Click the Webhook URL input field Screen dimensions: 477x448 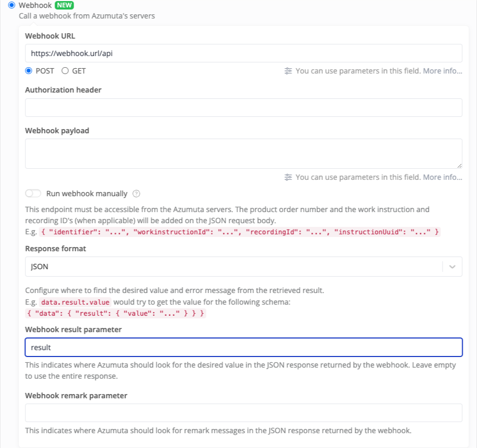pos(244,53)
